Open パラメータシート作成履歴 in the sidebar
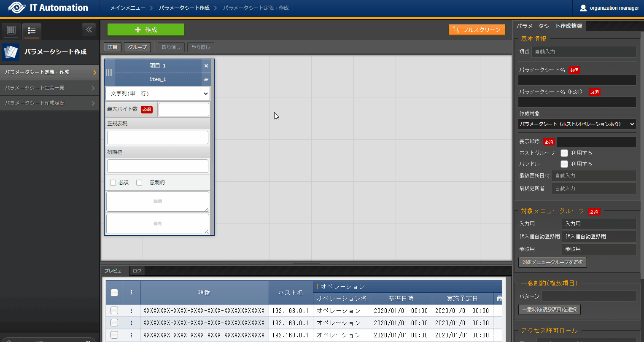Screen dimensions: 644x342 (x=49, y=103)
